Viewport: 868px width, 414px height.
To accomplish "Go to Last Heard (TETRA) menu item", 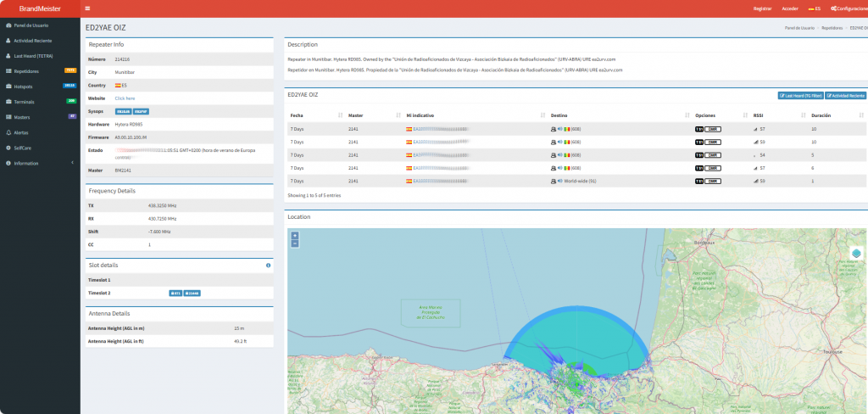I will pos(33,56).
